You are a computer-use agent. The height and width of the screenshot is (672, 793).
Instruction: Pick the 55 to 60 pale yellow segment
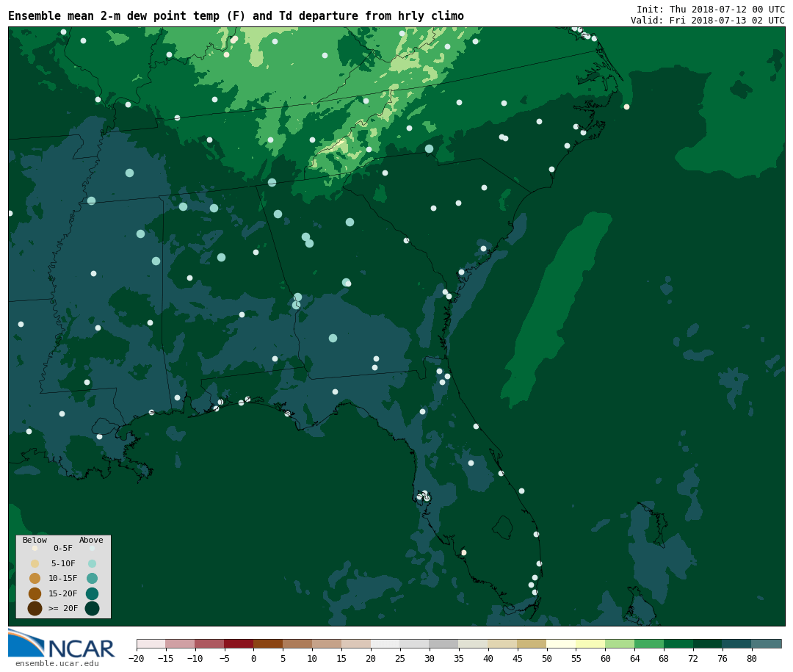(x=590, y=643)
